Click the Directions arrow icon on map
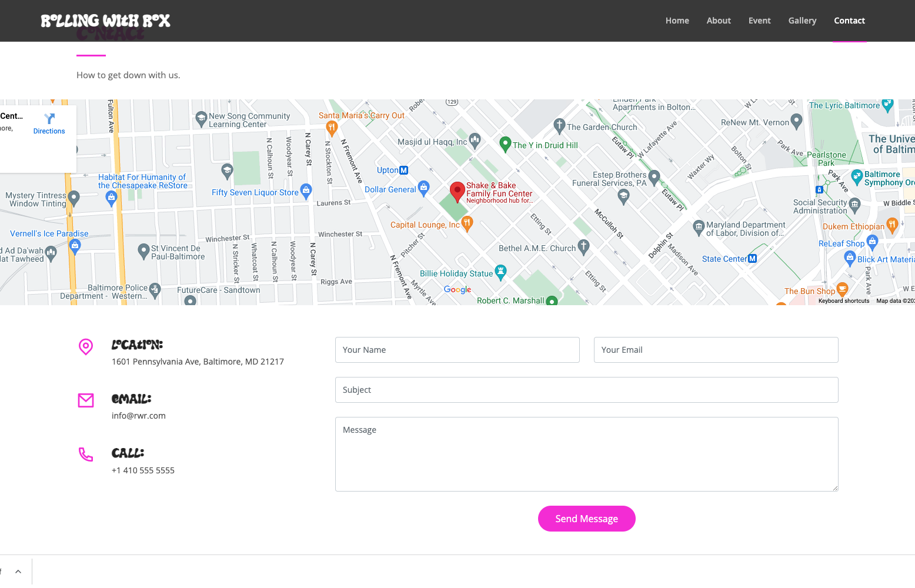Screen dimensions: 915x588 pos(49,119)
